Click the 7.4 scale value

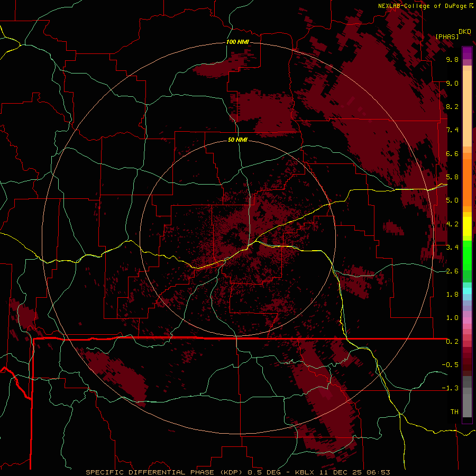452,130
